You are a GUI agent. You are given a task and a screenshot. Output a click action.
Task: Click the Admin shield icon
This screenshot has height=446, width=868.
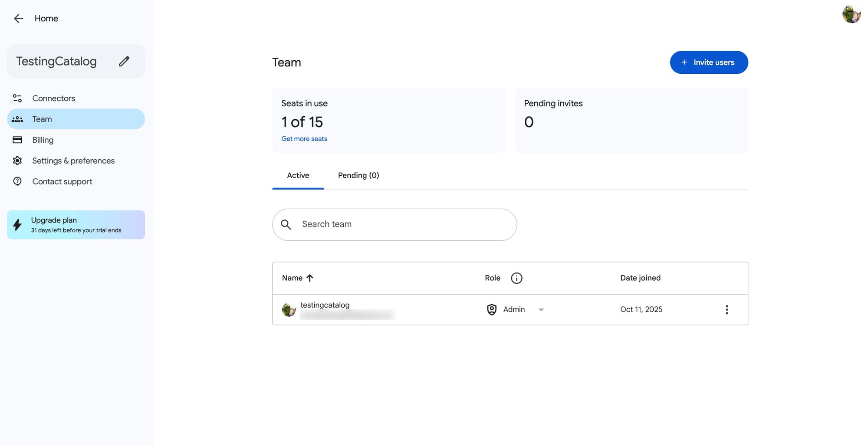[492, 309]
